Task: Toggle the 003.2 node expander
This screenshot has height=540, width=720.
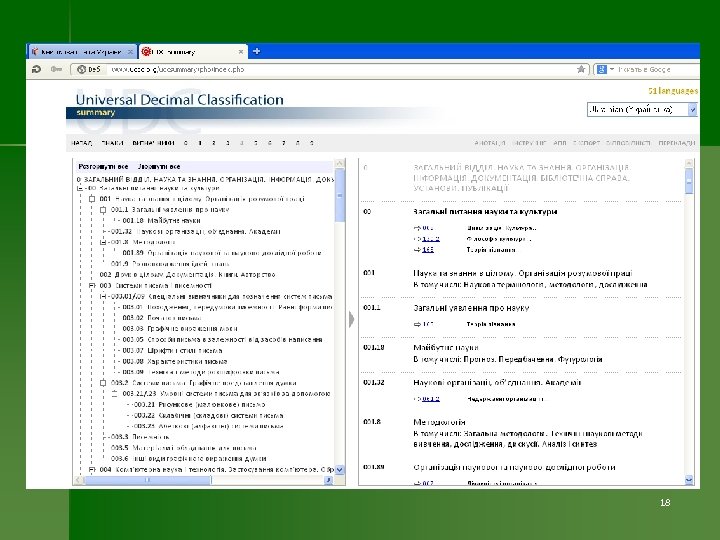Action: 103,383
